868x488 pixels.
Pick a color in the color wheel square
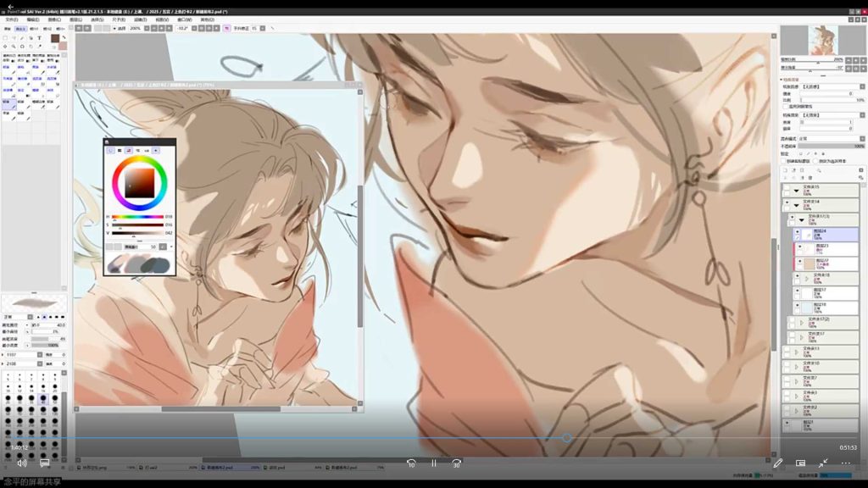pos(140,180)
